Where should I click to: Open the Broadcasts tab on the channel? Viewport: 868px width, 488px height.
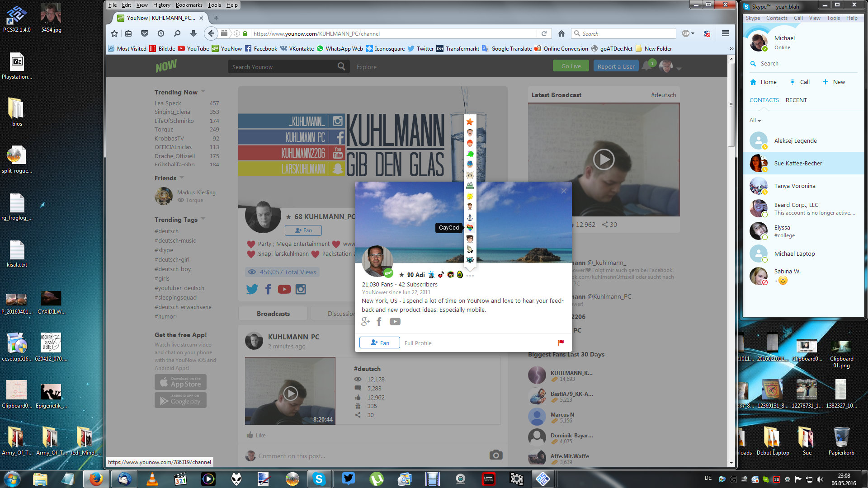coord(273,314)
